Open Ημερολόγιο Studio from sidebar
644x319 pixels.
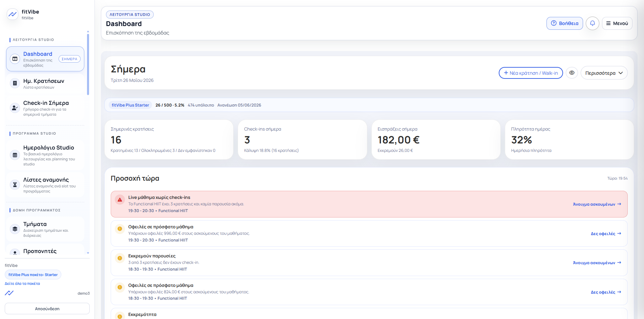[x=45, y=155]
